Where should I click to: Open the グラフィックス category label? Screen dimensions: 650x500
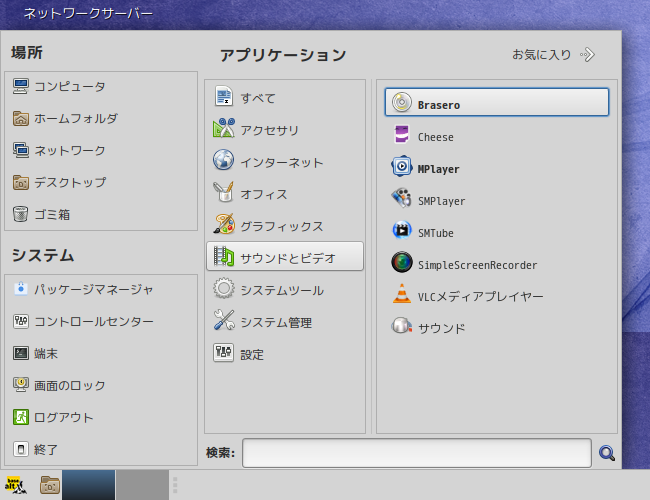click(282, 226)
